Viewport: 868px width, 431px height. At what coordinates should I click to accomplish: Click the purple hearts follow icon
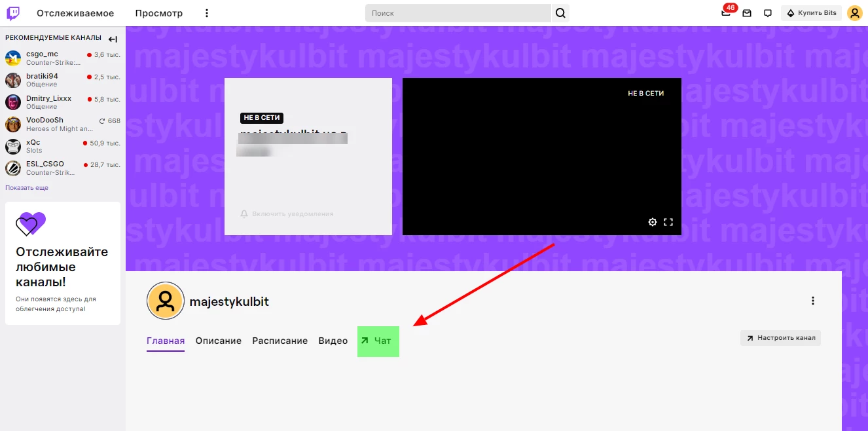[x=31, y=224]
